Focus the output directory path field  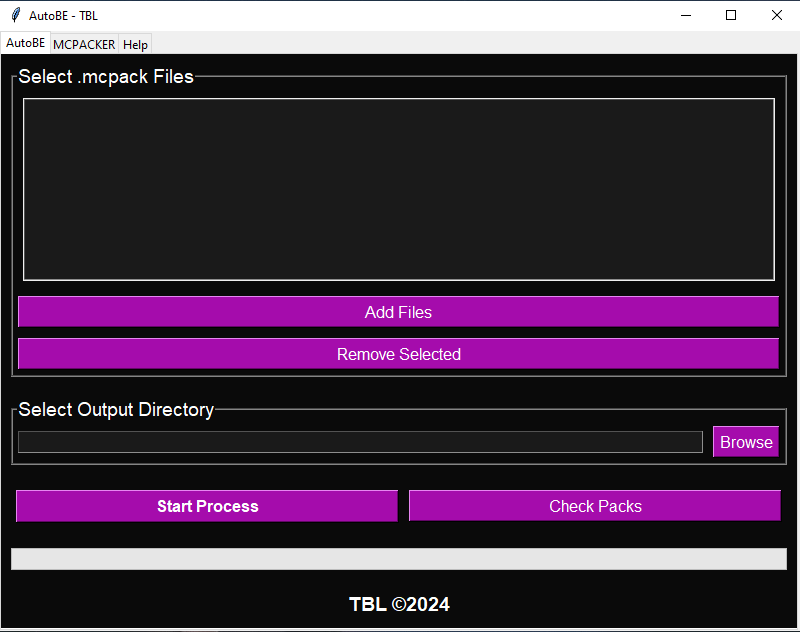[x=360, y=442]
